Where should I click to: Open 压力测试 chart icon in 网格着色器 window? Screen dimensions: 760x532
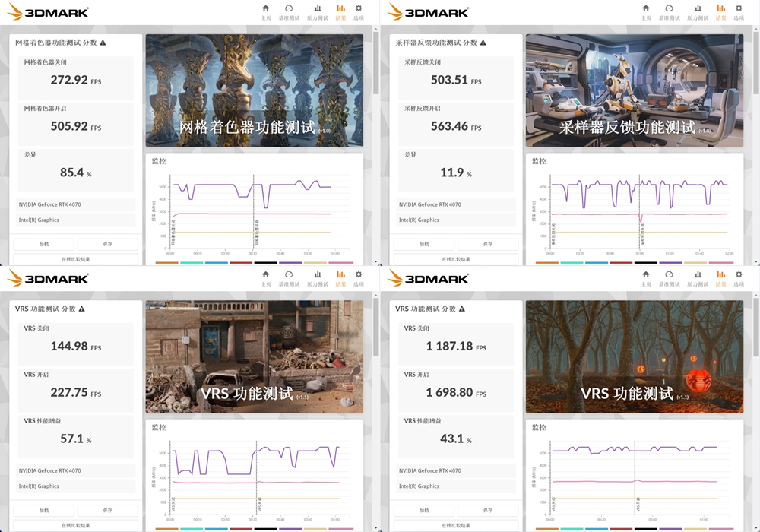pyautogui.click(x=318, y=8)
